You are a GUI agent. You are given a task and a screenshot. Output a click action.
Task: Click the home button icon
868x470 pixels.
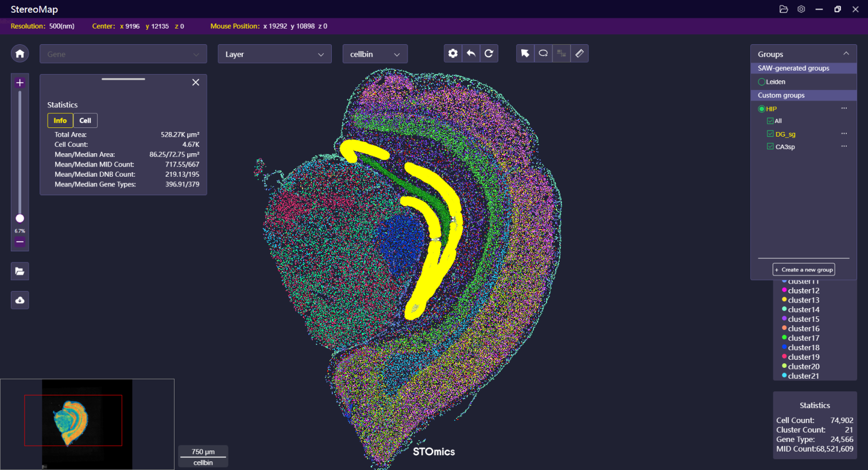coord(20,53)
